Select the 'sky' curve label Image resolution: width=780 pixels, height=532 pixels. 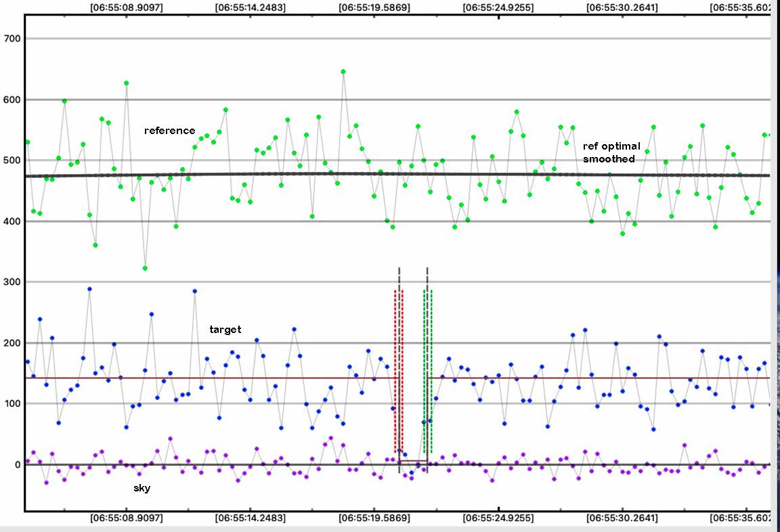tap(142, 487)
